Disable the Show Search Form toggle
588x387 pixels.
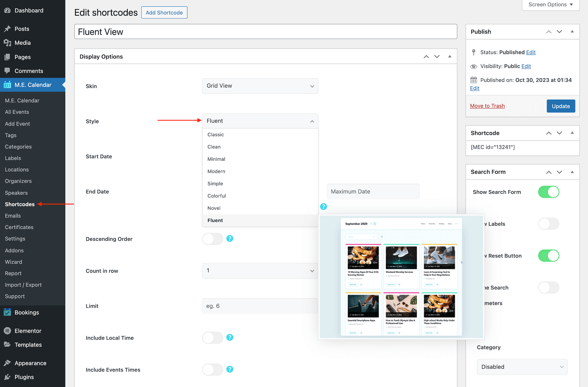click(548, 192)
